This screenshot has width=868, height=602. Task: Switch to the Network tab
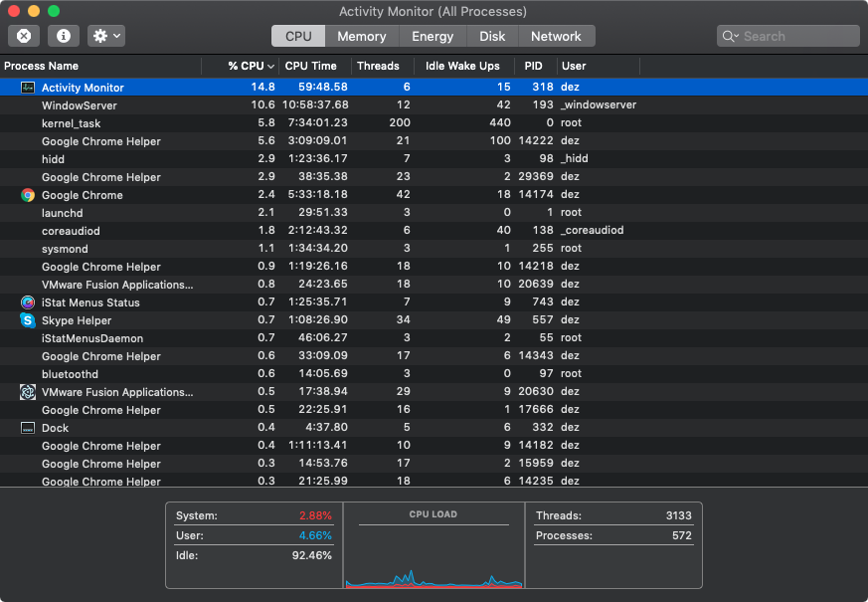[557, 36]
